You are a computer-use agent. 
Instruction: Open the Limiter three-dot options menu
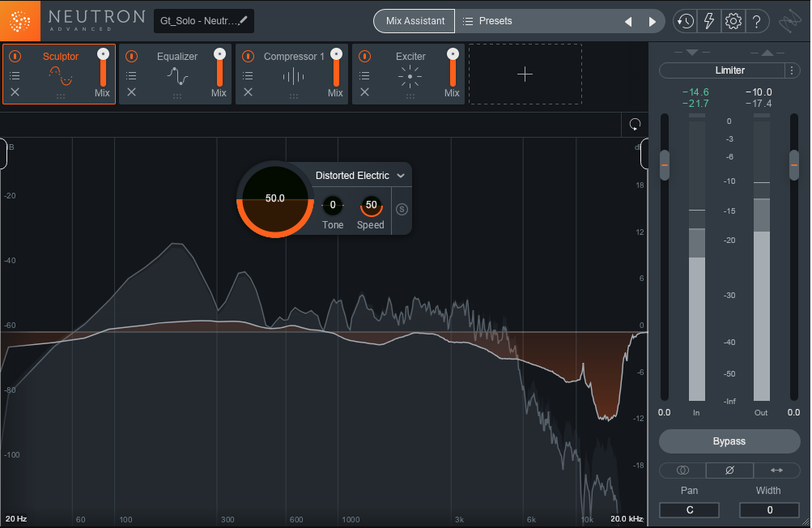pos(792,70)
